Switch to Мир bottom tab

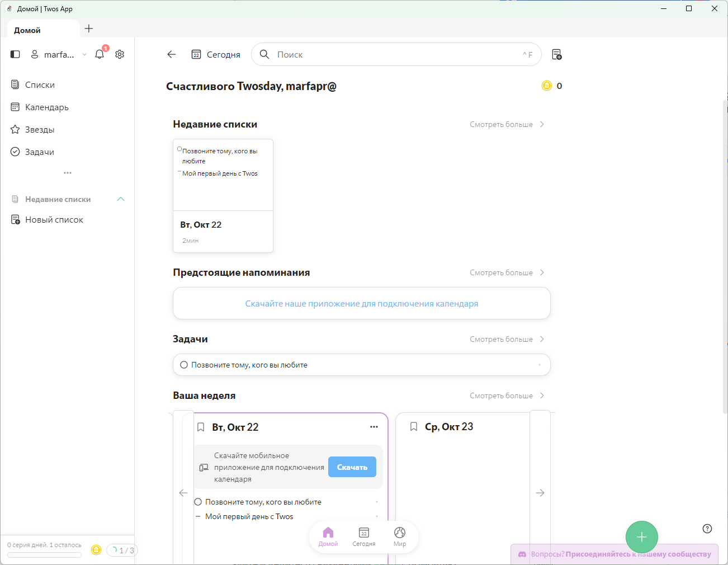coord(400,537)
